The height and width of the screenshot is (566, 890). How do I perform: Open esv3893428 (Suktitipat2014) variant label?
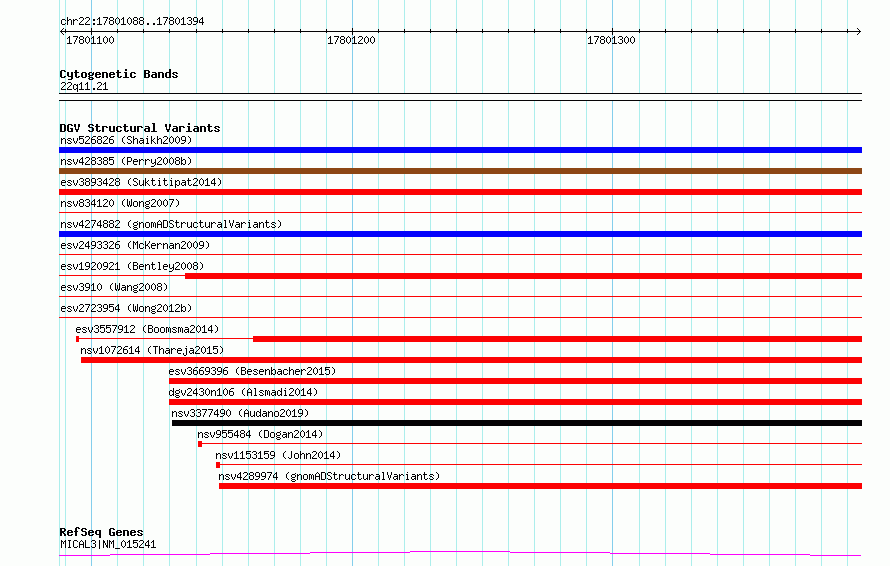[141, 182]
